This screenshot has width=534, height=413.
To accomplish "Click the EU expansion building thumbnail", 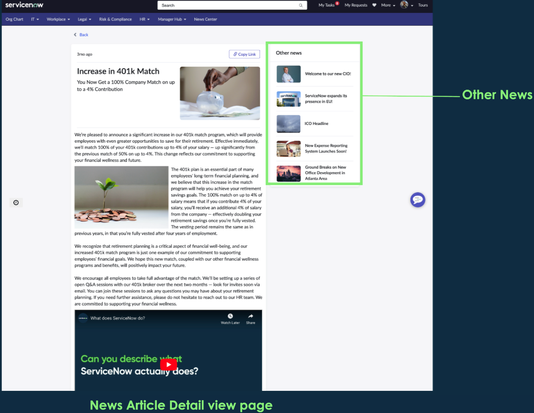I will (x=288, y=99).
